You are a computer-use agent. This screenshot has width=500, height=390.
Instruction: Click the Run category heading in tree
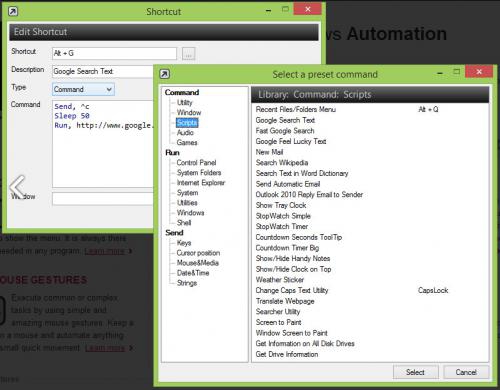point(172,153)
